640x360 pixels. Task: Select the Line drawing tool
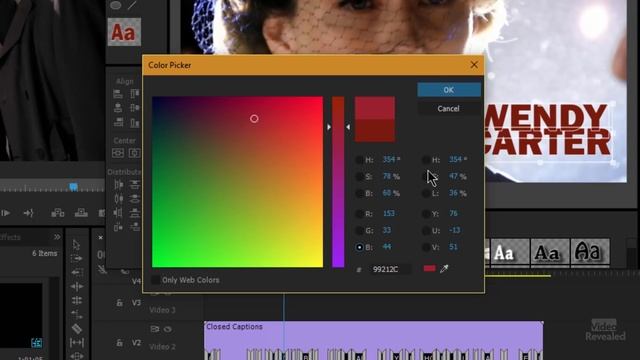(x=132, y=5)
